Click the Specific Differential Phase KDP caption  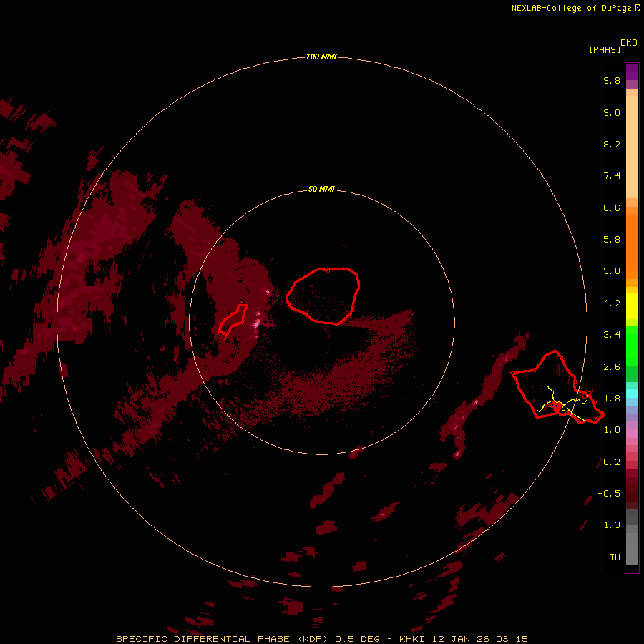pyautogui.click(x=322, y=639)
